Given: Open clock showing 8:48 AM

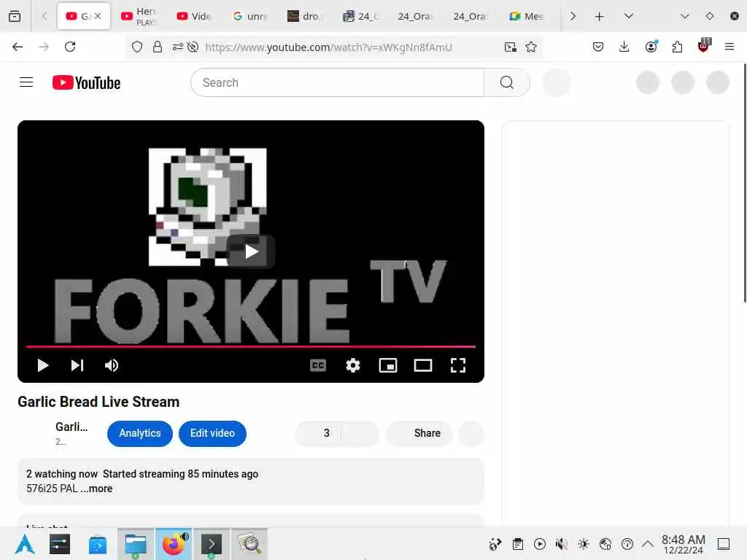Looking at the screenshot, I should (x=684, y=544).
